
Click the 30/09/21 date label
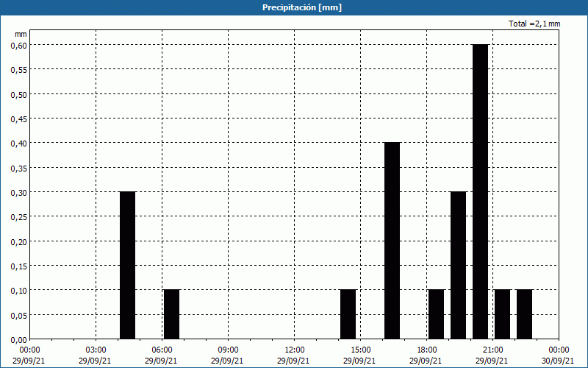(x=558, y=361)
